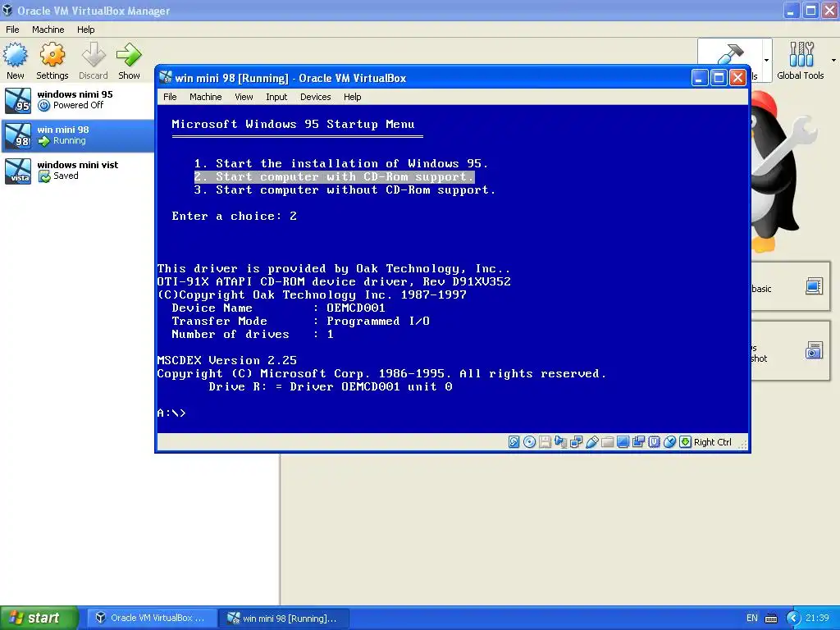Click the Right Ctrl host key label

coord(713,442)
